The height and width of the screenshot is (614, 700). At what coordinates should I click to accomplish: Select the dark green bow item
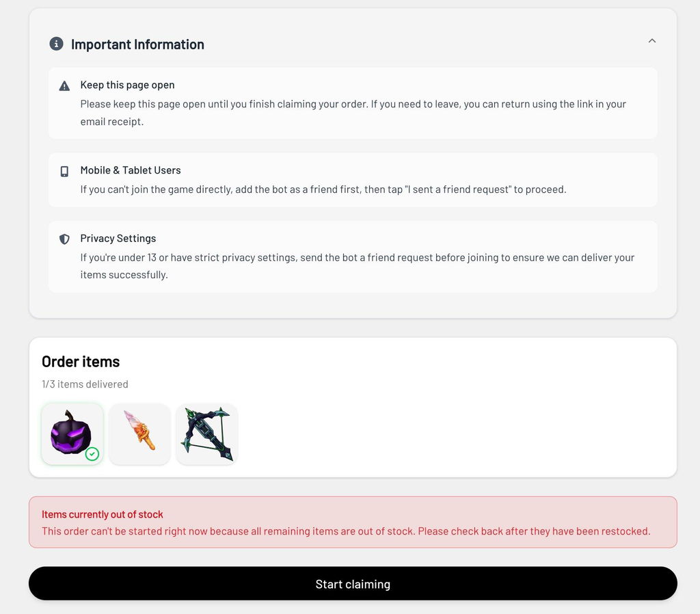tap(207, 434)
